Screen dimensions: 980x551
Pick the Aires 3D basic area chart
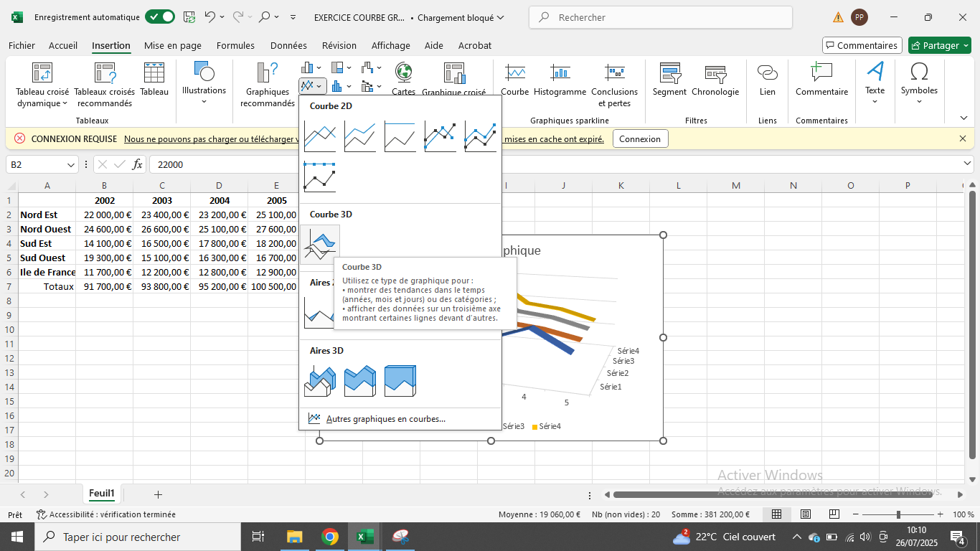320,381
